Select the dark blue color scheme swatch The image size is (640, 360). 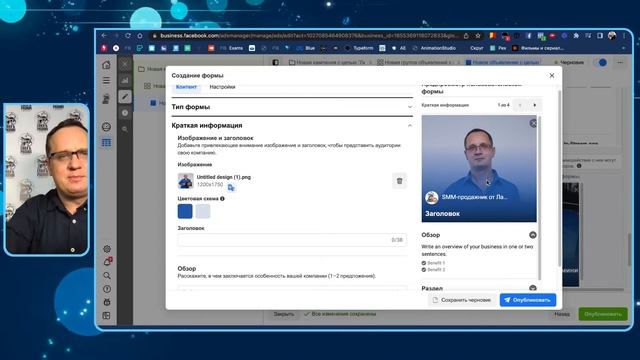coord(185,211)
